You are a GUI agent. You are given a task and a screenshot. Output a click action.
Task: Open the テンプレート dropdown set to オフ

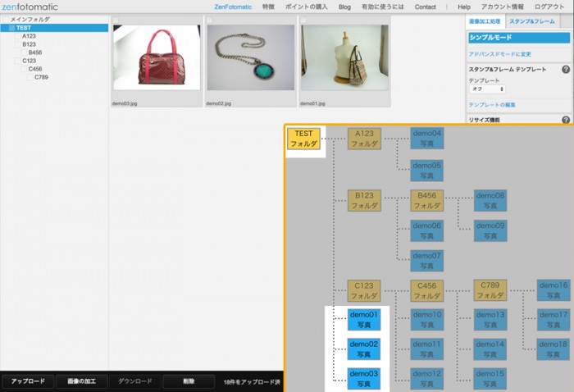(x=487, y=89)
